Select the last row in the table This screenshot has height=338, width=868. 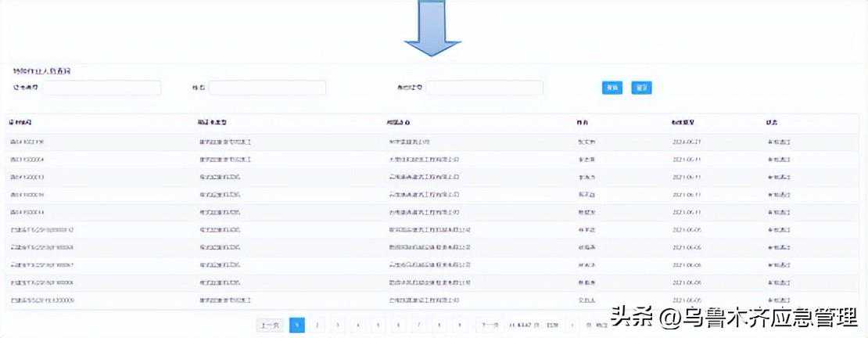click(x=434, y=300)
